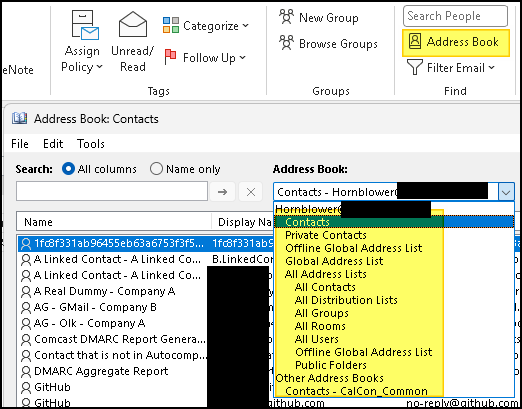
Task: Clear the search with X button
Action: pos(251,192)
